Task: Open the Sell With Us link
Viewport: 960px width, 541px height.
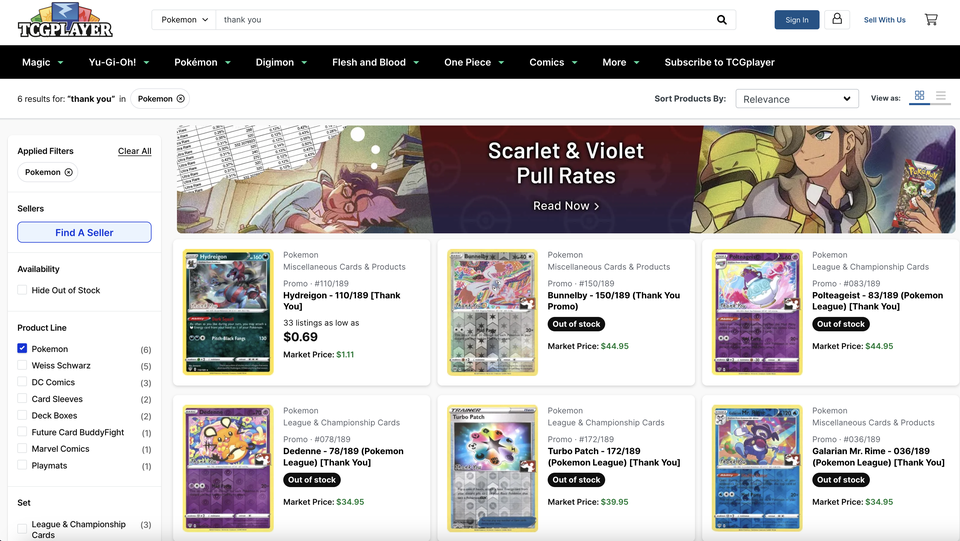Action: pyautogui.click(x=884, y=20)
